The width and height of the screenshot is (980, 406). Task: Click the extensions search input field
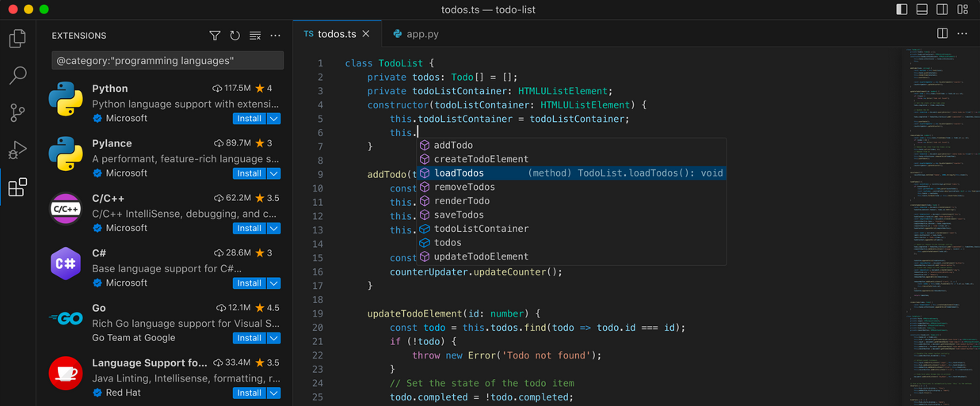click(x=167, y=61)
